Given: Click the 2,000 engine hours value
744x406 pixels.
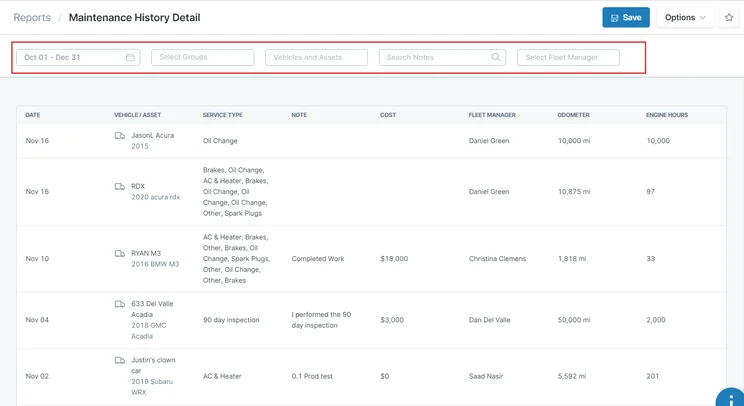Looking at the screenshot, I should pyautogui.click(x=656, y=320).
